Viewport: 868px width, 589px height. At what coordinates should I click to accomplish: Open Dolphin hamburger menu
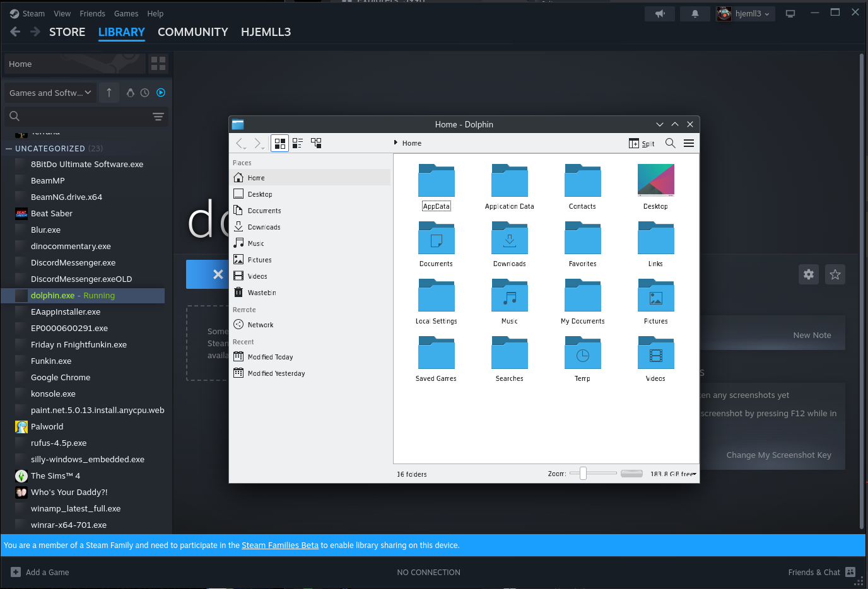689,143
